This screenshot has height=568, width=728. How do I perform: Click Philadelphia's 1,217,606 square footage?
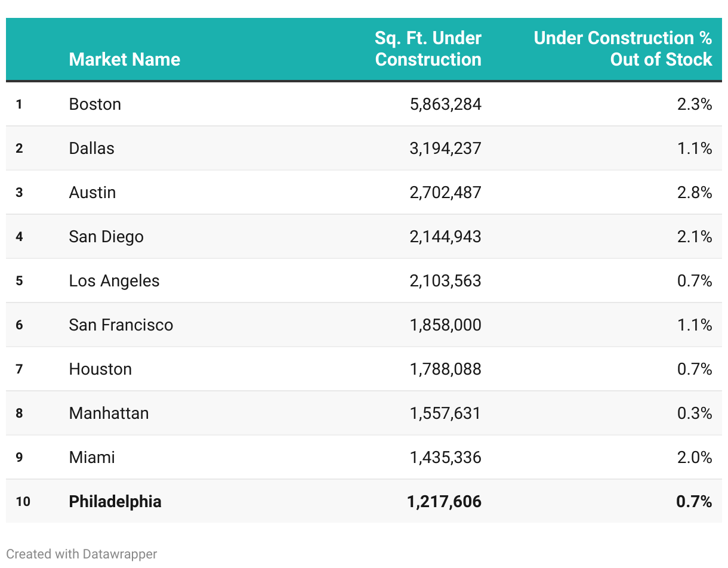[x=444, y=502]
